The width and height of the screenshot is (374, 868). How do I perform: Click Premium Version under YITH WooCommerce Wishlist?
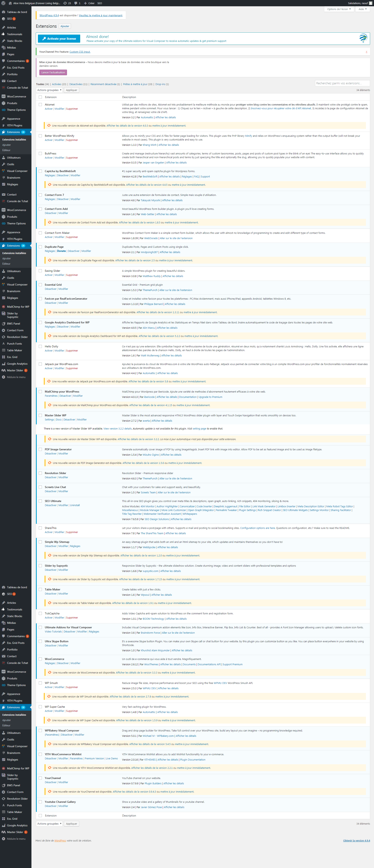click(x=94, y=759)
